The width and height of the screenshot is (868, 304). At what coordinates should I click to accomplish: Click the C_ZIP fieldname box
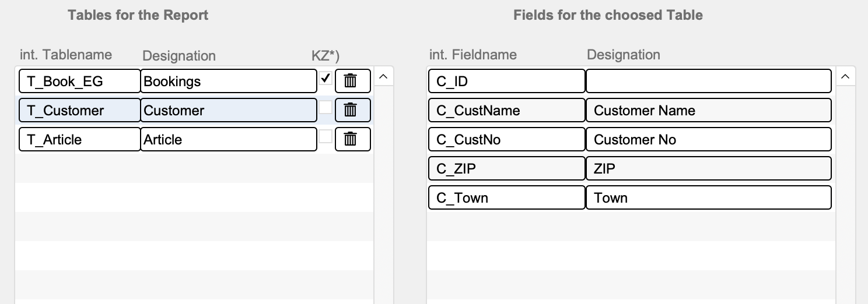pos(506,168)
